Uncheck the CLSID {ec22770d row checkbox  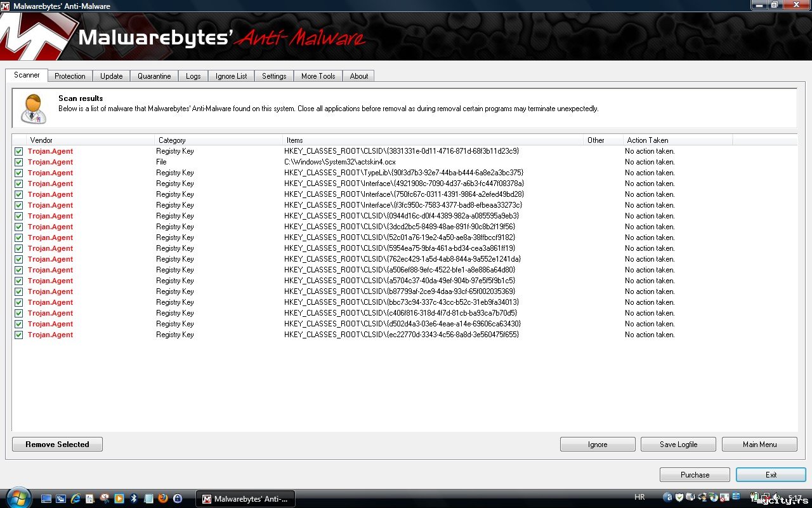19,335
